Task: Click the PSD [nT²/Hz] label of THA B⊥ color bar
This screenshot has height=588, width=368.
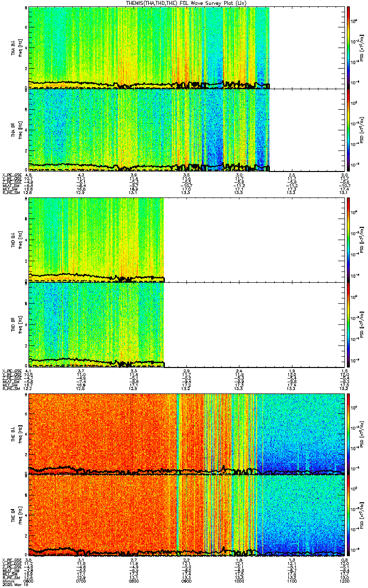Action: click(x=362, y=48)
